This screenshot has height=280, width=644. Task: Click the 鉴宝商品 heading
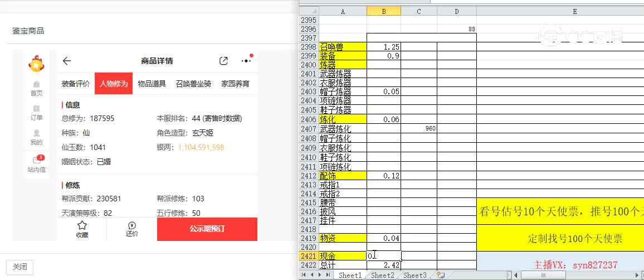(28, 31)
